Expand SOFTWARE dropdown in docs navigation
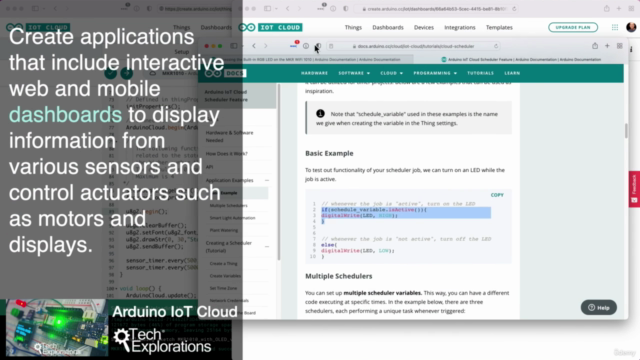The image size is (640, 360). pos(354,73)
